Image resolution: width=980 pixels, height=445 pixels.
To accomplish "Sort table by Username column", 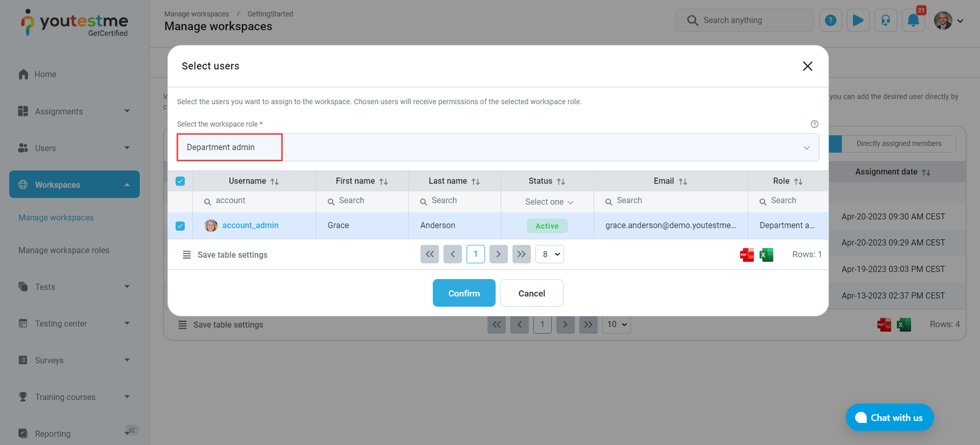I will tap(274, 182).
